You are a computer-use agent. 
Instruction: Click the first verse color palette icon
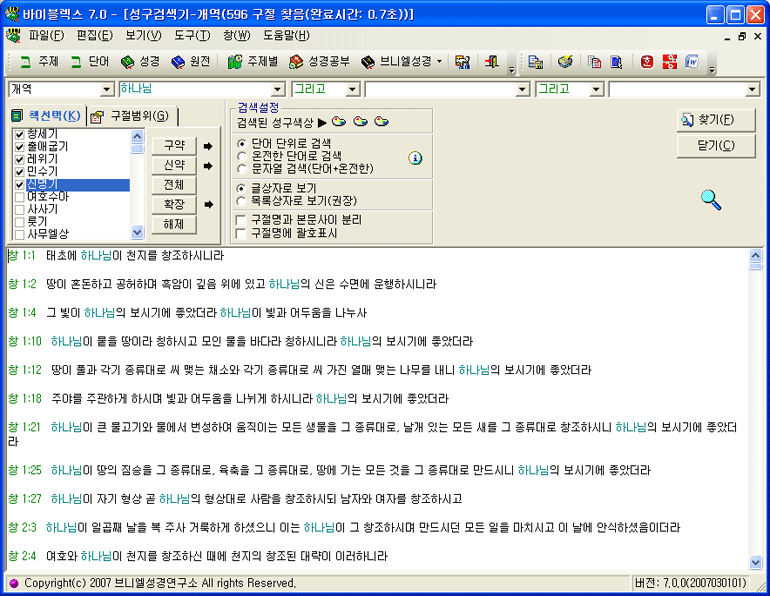(339, 121)
